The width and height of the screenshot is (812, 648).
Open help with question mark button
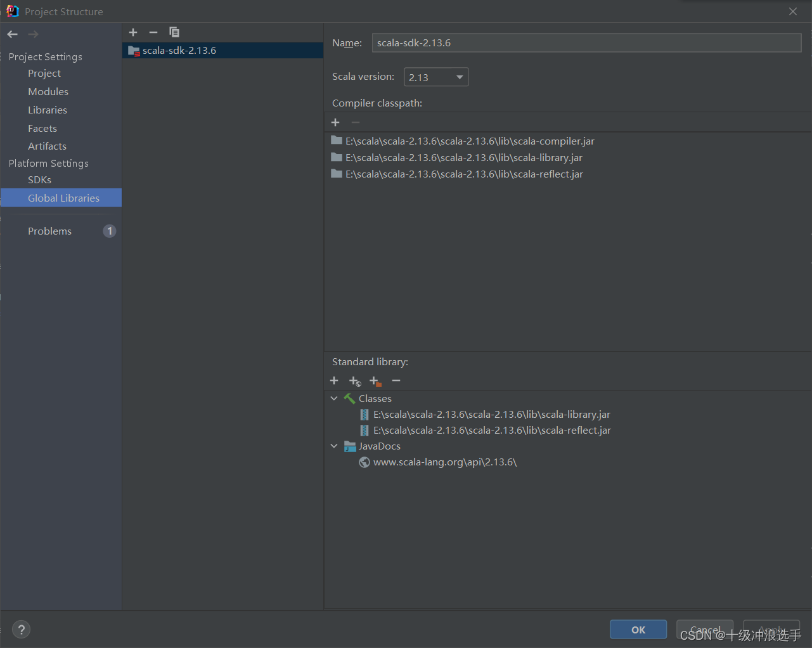[x=21, y=630]
